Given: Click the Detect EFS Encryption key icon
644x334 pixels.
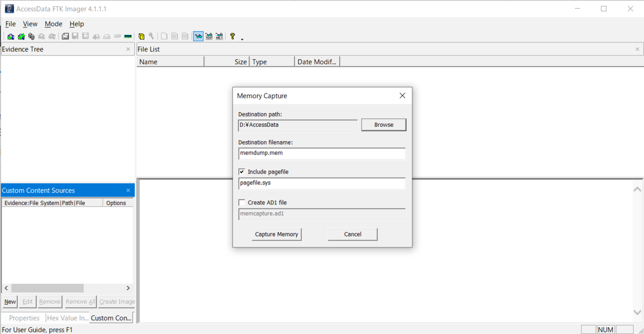Looking at the screenshot, I should coord(151,37).
